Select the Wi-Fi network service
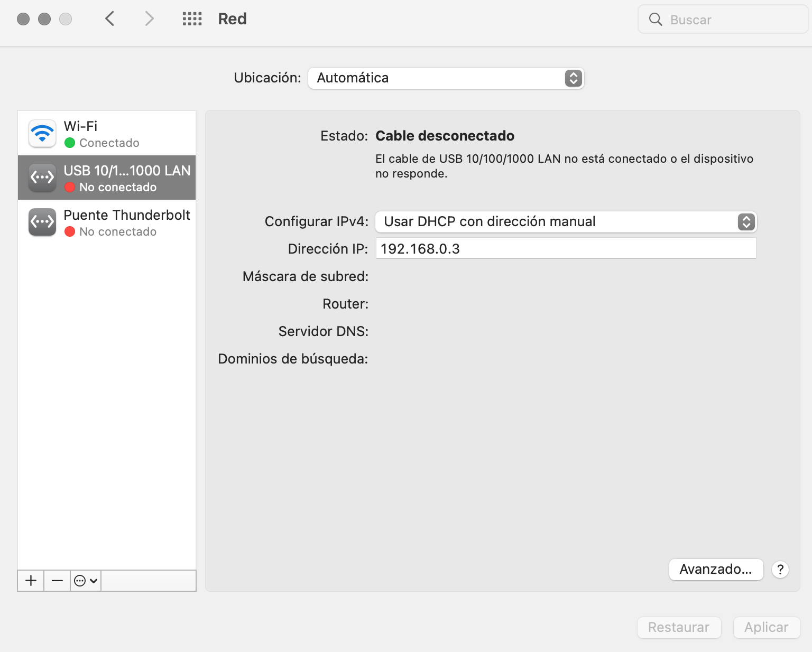Screen dimensions: 812x652 point(107,134)
